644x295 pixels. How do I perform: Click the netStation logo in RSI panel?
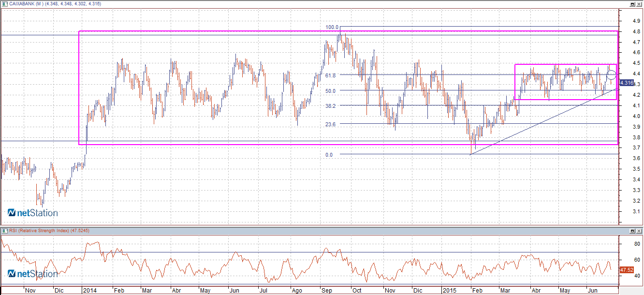(32, 274)
